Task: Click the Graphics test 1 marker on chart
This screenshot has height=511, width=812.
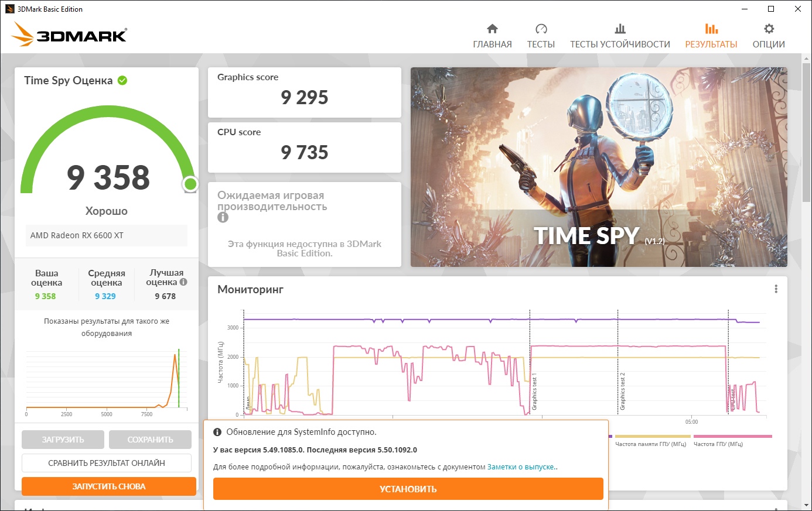Action: click(x=534, y=392)
